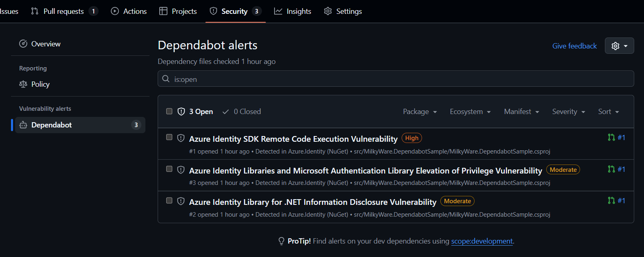Viewport: 644px width, 257px height.
Task: Open pull request #1 icon on Elevation of Privilege row
Action: pos(611,169)
